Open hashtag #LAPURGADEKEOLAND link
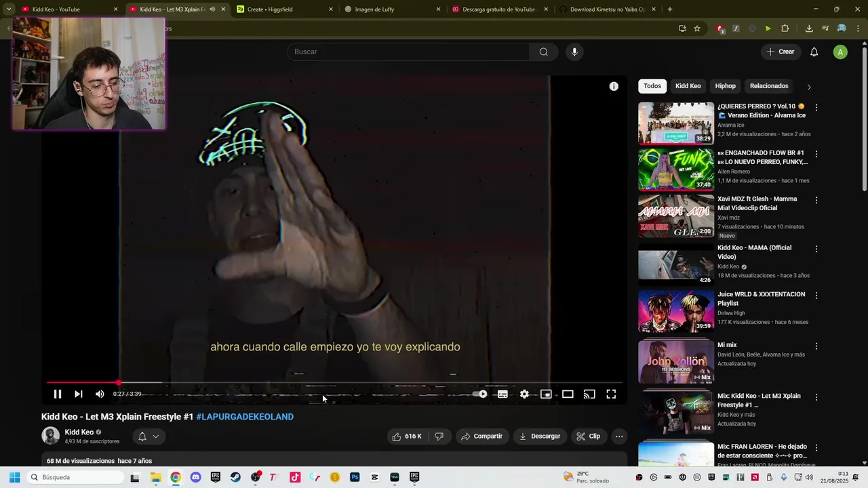 (x=245, y=417)
